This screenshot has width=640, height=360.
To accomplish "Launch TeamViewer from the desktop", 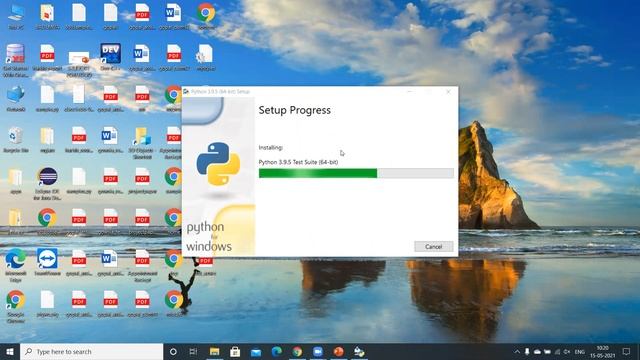I will [x=47, y=262].
